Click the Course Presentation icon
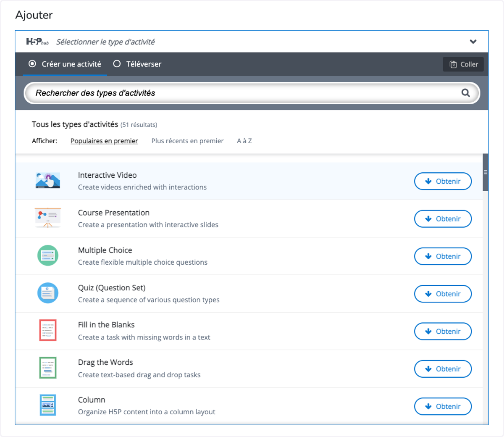 (48, 218)
